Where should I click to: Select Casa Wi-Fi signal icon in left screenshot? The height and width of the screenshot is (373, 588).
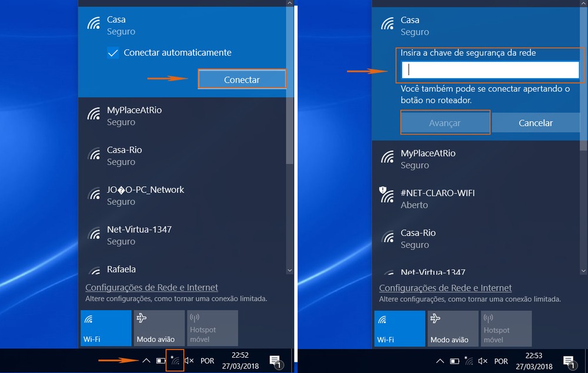(93, 23)
